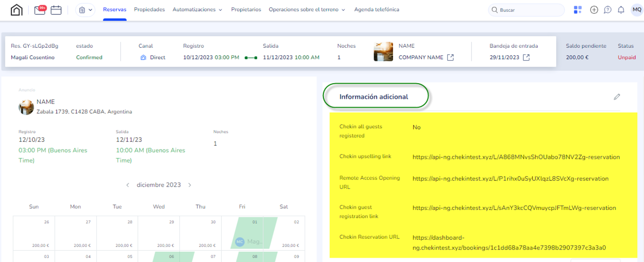This screenshot has height=262, width=644.
Task: Edit Información adicional with pencil icon
Action: (617, 97)
